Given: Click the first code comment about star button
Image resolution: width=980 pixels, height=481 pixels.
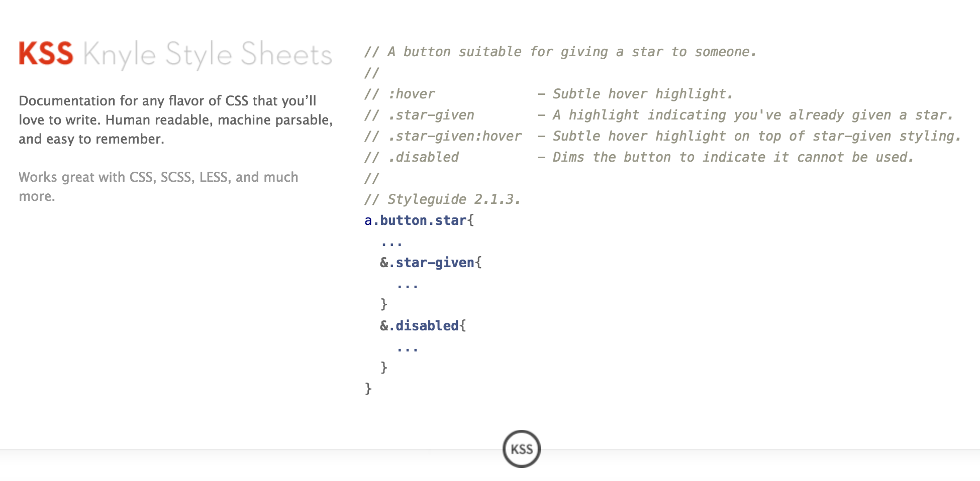Looking at the screenshot, I should pyautogui.click(x=560, y=52).
